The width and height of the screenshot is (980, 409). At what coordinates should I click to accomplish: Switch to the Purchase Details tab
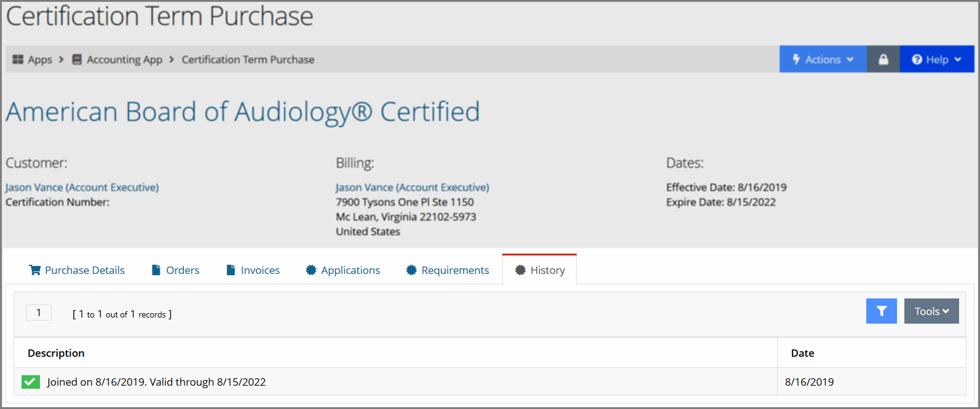coord(77,270)
